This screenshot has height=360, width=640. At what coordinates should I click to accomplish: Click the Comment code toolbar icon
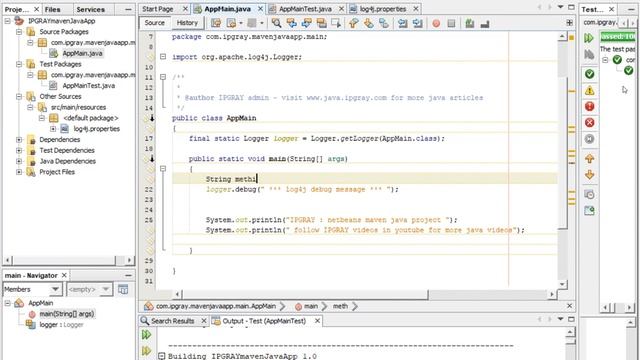point(470,23)
